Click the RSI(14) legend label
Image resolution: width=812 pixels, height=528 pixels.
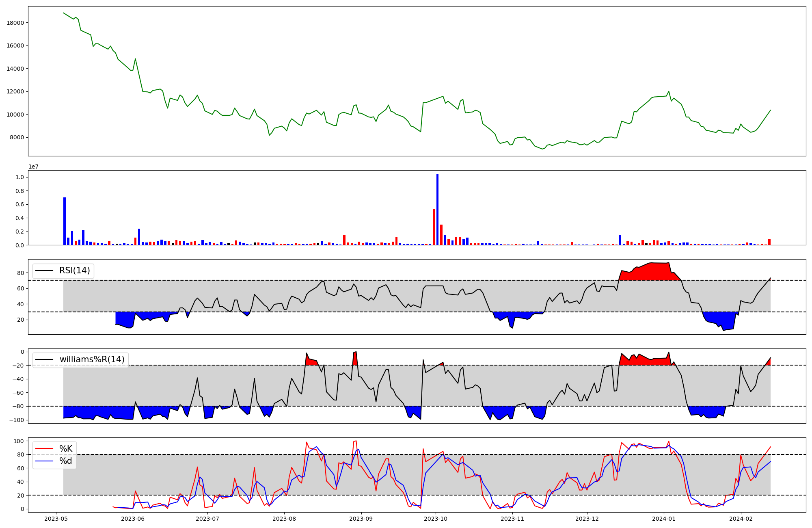point(75,270)
